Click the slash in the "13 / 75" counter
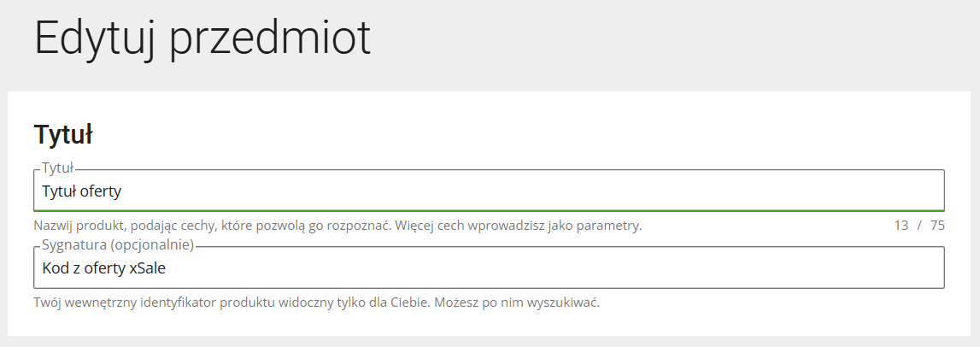 919,226
